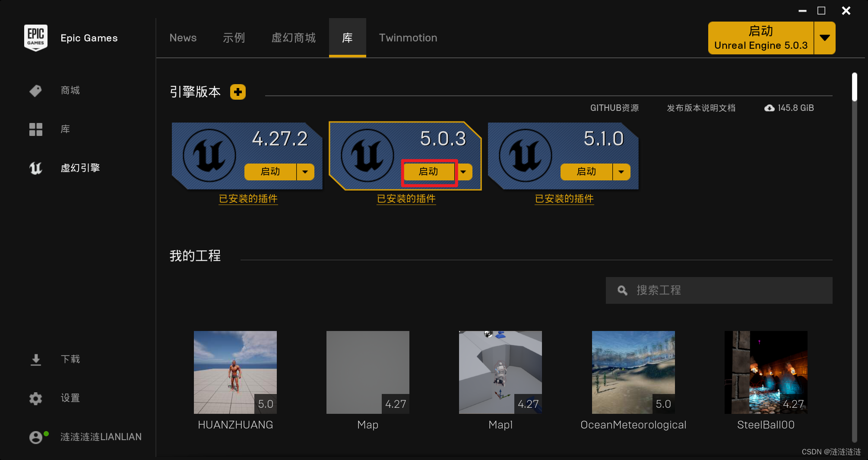Click the 引擎版本 section heading
Image resolution: width=868 pixels, height=460 pixels.
tap(195, 92)
